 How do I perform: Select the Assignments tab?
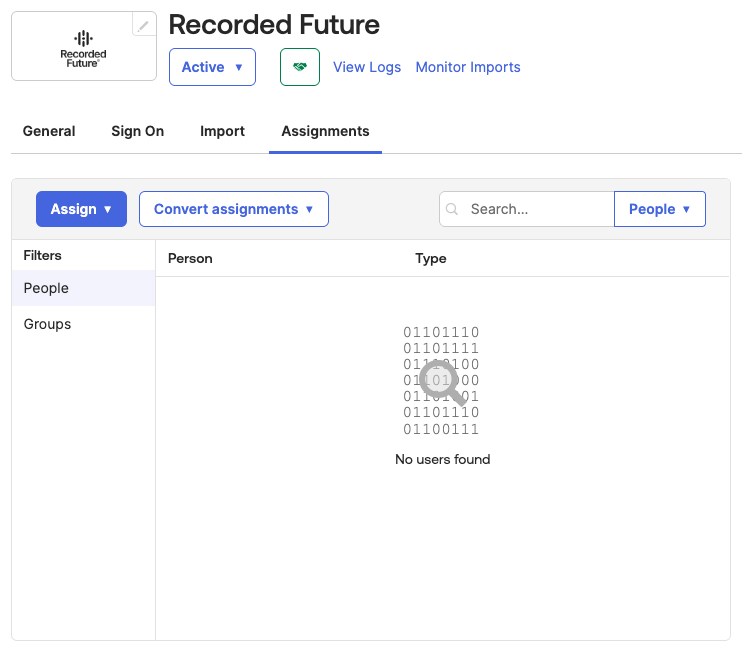[x=325, y=131]
